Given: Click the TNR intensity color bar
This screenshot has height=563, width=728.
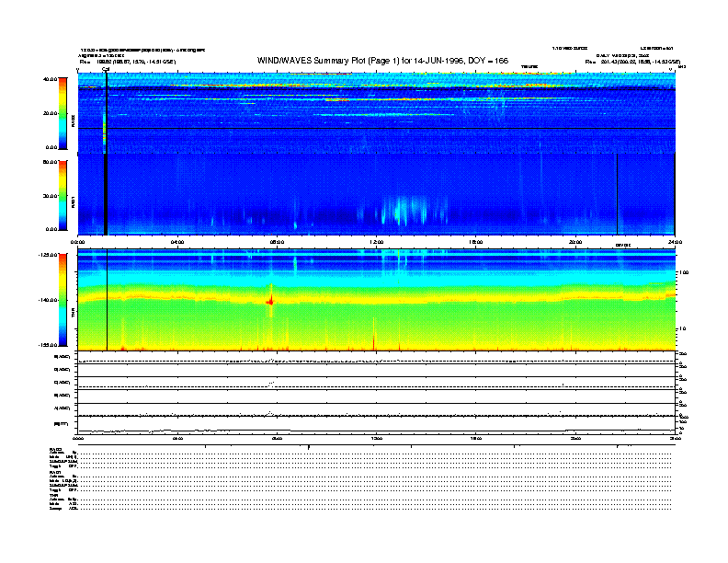Looking at the screenshot, I should point(63,300).
